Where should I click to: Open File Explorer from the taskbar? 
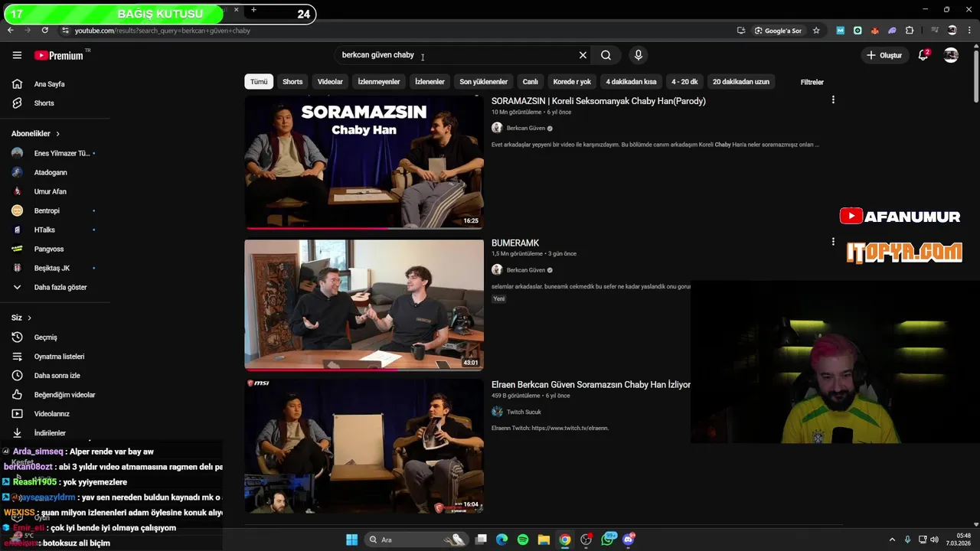pyautogui.click(x=544, y=540)
